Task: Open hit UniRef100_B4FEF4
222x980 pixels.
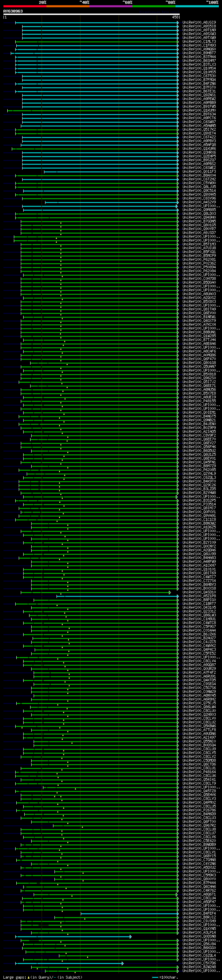Action: (x=199, y=914)
